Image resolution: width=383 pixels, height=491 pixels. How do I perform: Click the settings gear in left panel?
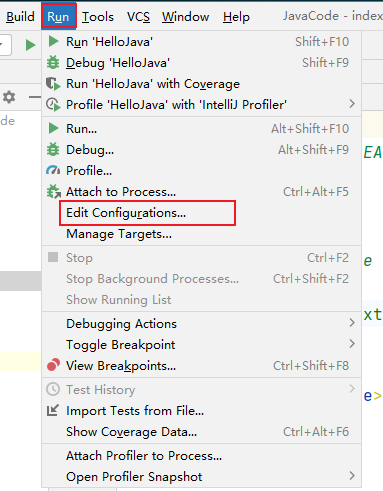pyautogui.click(x=9, y=97)
